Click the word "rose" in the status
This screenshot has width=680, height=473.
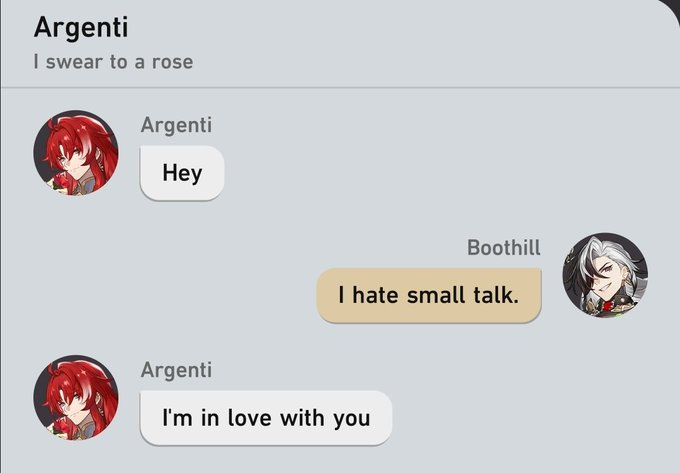pos(172,63)
